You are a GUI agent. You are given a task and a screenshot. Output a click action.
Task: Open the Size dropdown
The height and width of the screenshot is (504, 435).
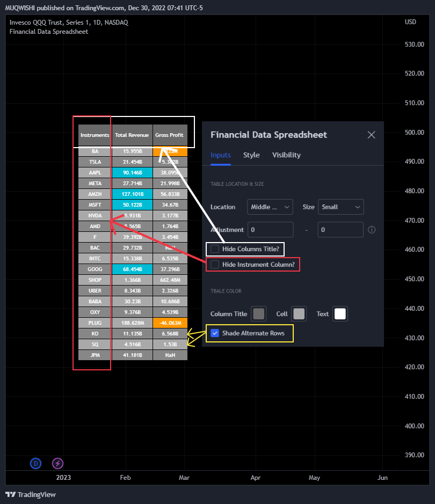point(341,207)
